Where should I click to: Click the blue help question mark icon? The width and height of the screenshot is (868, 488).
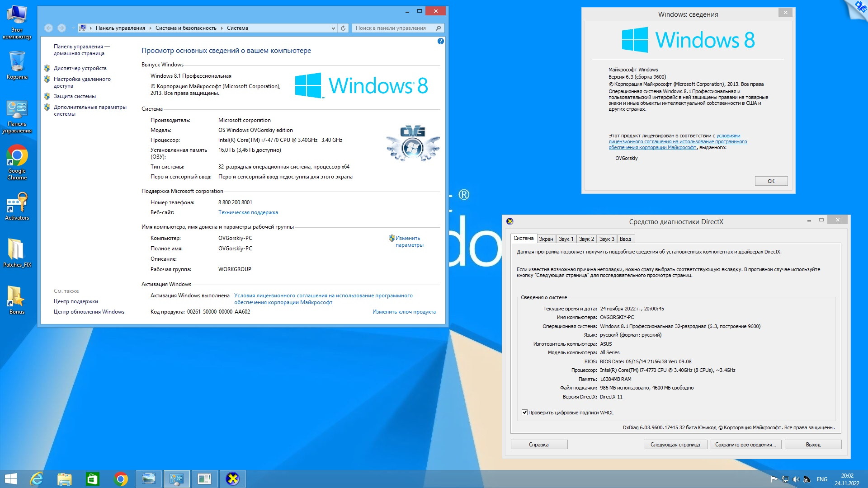pos(440,41)
